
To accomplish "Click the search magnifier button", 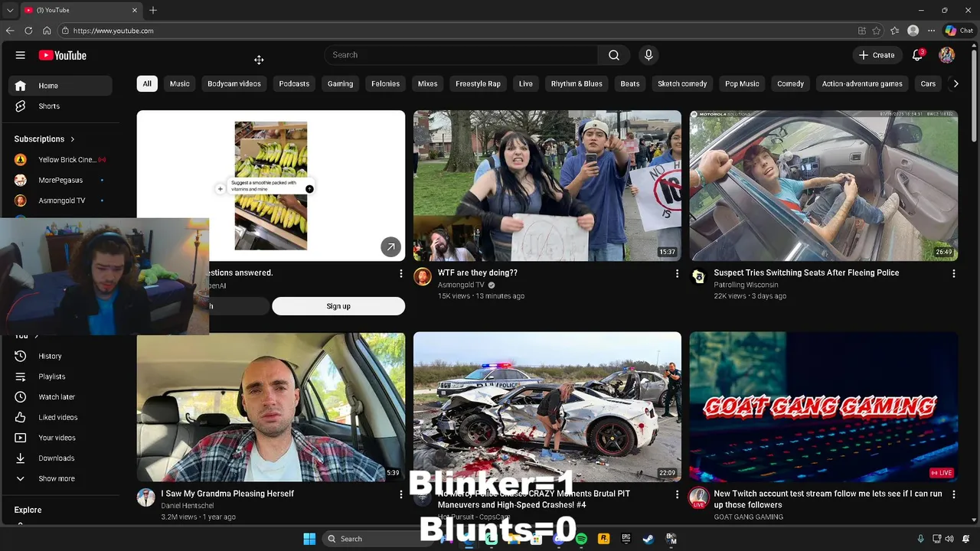I will click(614, 55).
